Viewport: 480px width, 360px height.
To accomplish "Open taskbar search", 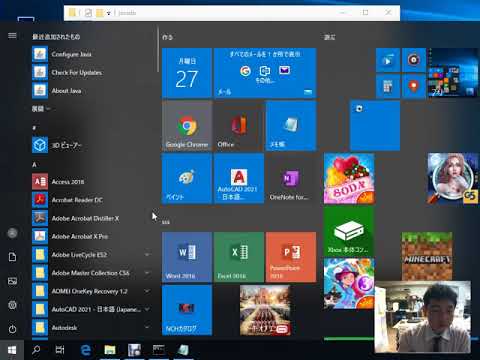I will tap(36, 350).
